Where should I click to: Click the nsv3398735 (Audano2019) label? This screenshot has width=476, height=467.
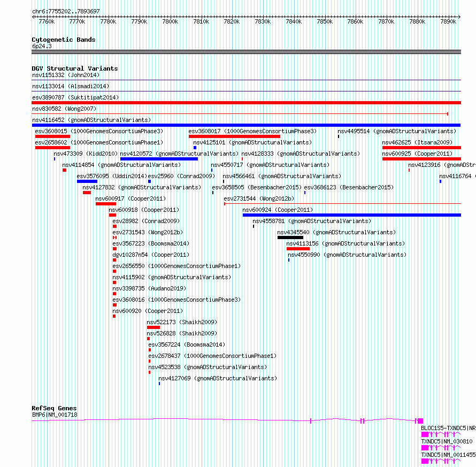point(149,288)
